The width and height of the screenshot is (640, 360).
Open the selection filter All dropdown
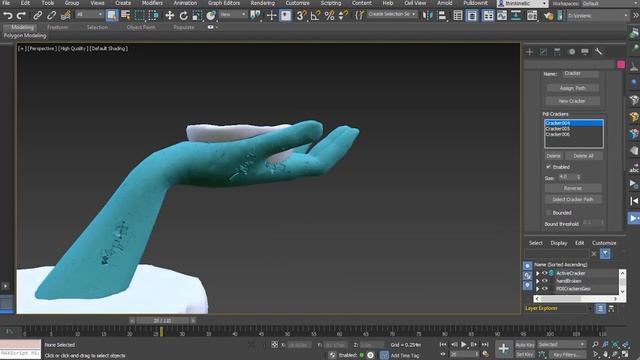tap(89, 14)
